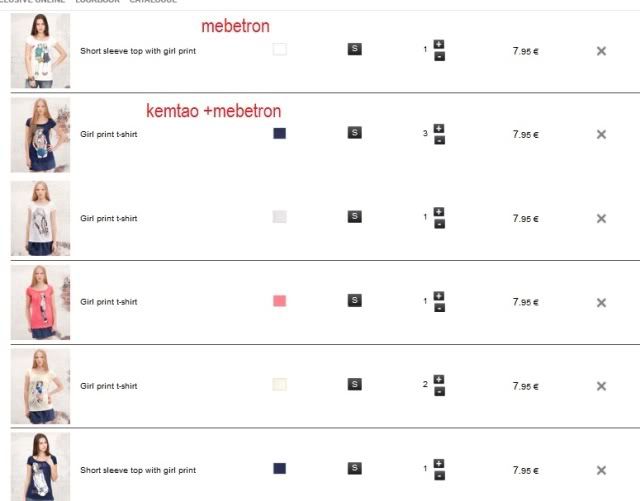Remove the white short sleeve top from cart
The width and height of the screenshot is (640, 501).
601,50
